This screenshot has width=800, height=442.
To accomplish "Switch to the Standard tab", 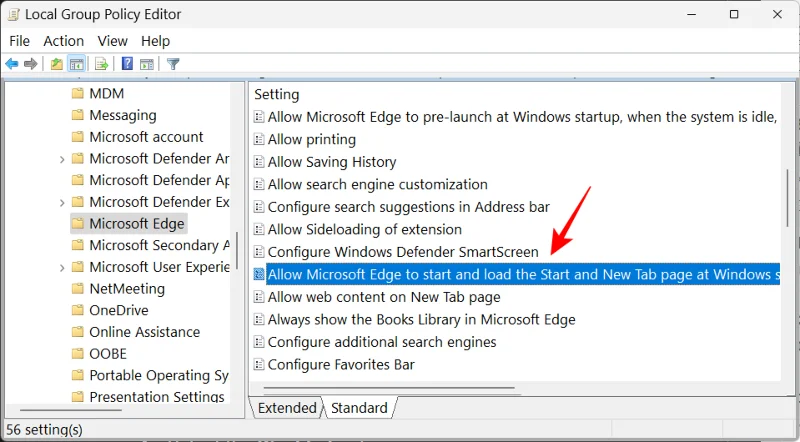I will pyautogui.click(x=359, y=408).
